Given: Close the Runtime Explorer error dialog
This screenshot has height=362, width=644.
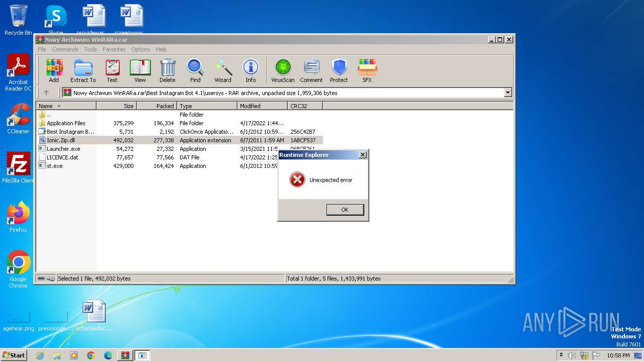Looking at the screenshot, I should 362,155.
